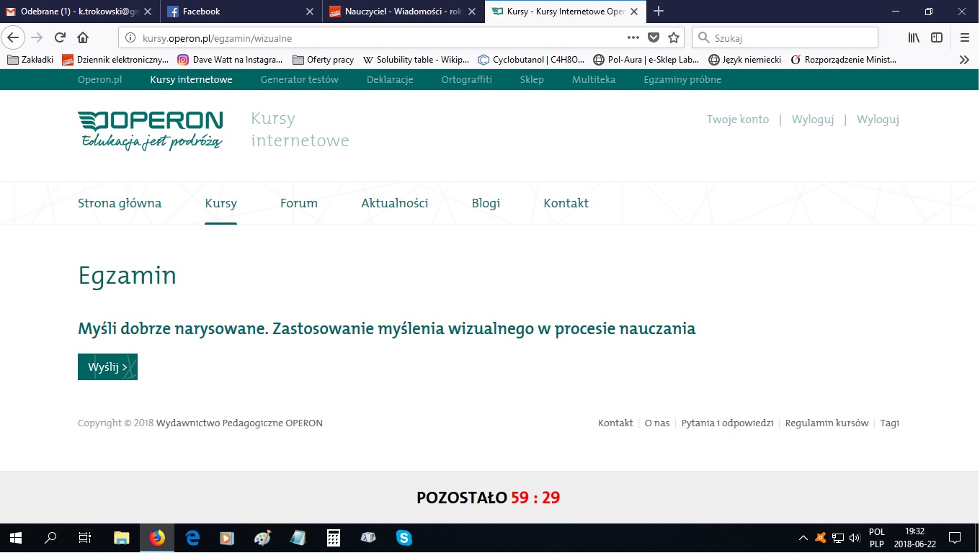Go to Strona główna
The height and width of the screenshot is (553, 980).
120,203
